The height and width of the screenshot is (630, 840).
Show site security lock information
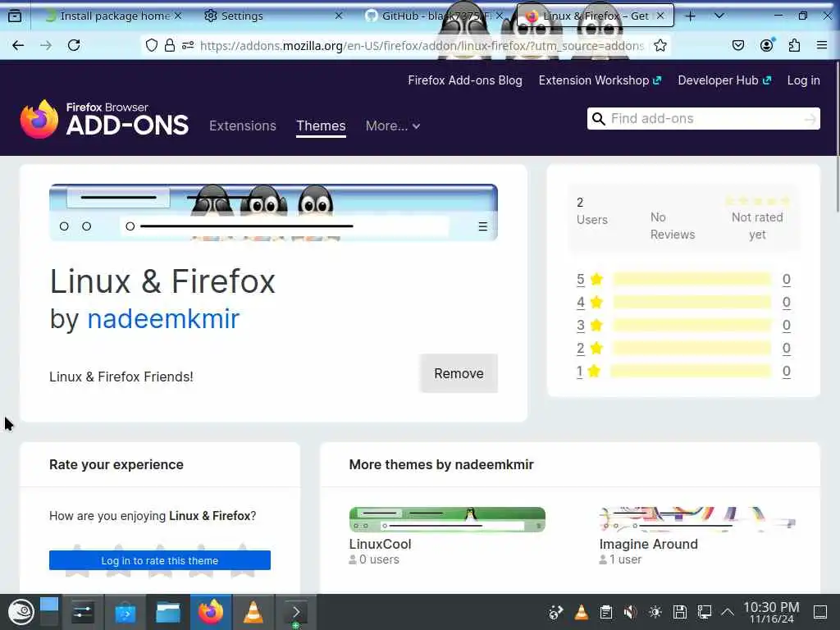click(169, 46)
